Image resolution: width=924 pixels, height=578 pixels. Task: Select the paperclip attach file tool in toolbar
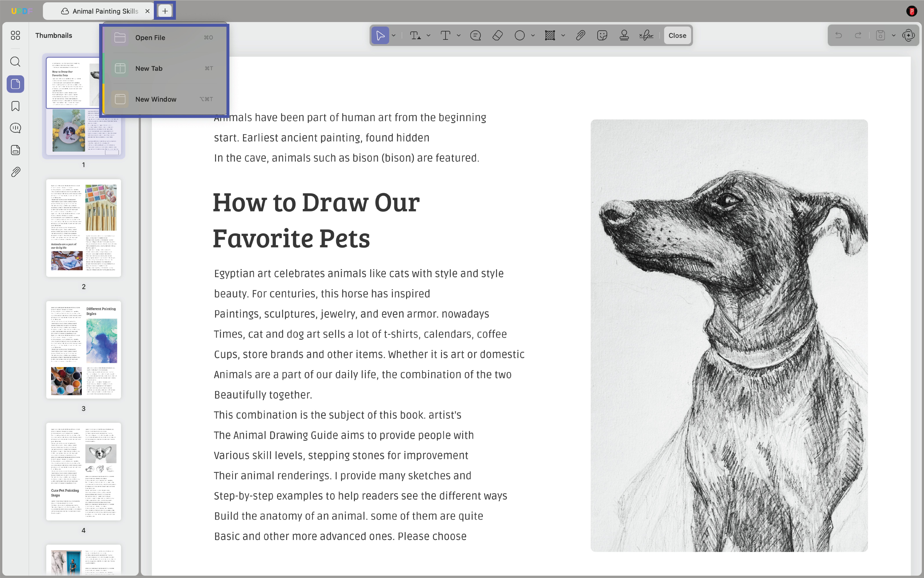[580, 36]
